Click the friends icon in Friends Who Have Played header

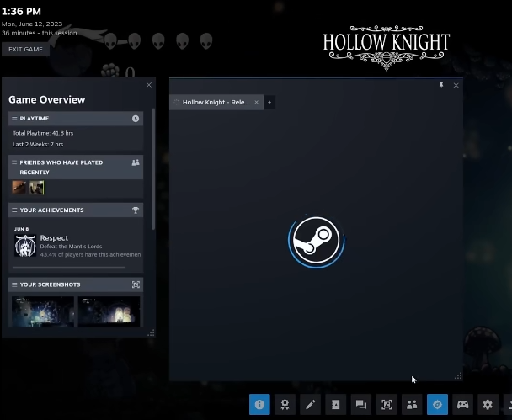coord(136,162)
